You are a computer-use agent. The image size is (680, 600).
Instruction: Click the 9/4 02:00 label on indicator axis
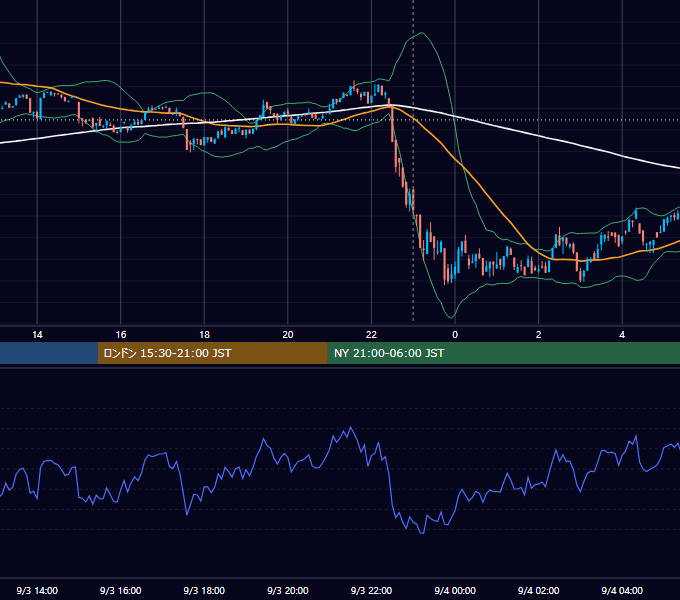point(539,590)
